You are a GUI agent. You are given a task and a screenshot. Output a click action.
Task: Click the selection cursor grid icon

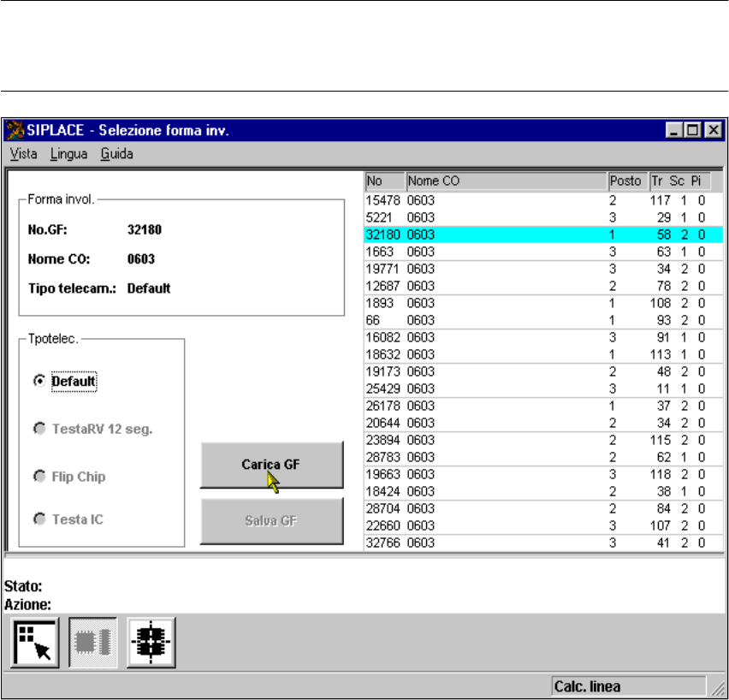35,643
